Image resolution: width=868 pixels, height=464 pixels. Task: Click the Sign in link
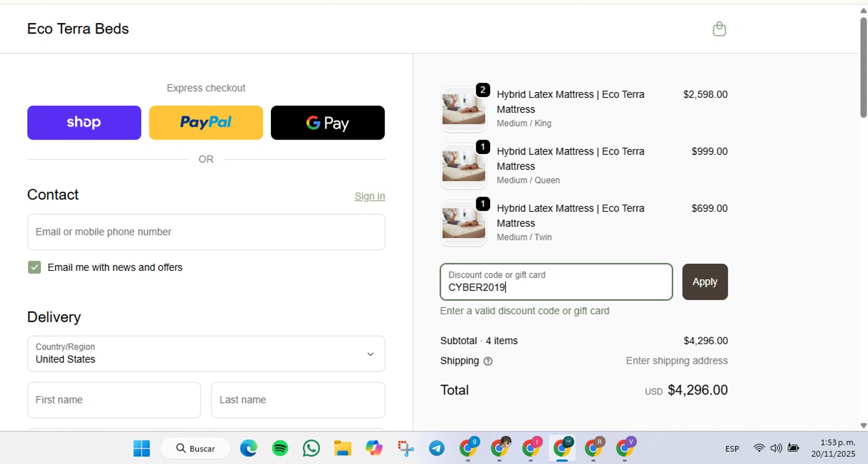370,197
